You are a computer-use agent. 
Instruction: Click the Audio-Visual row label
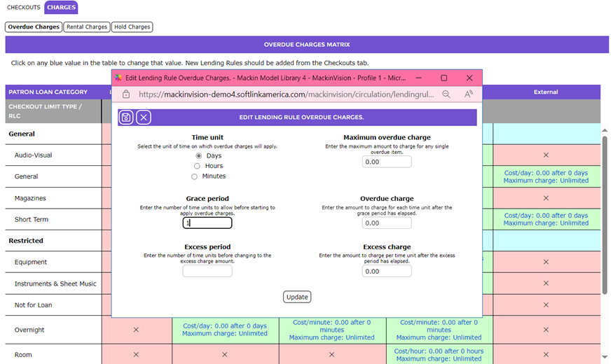click(x=33, y=155)
